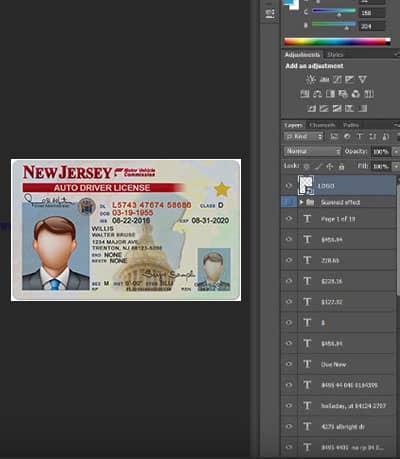This screenshot has width=400, height=459.
Task: Hide the Page 1 of text layer
Action: point(289,219)
